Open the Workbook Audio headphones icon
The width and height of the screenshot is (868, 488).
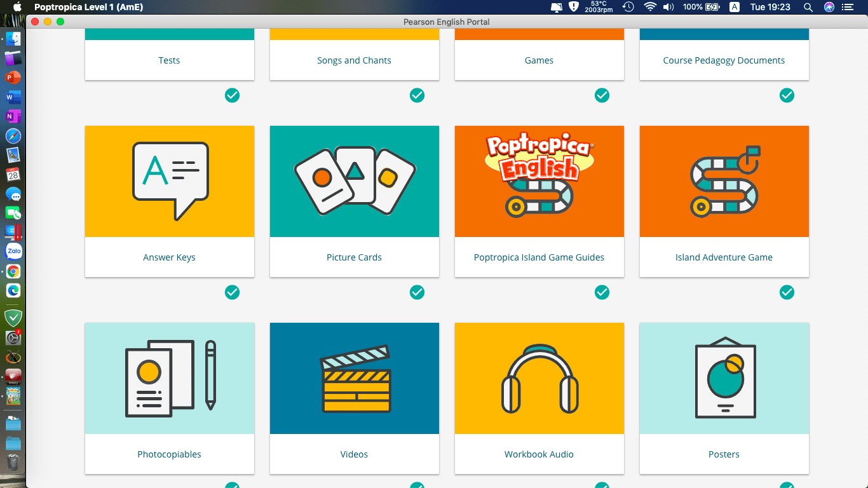539,378
